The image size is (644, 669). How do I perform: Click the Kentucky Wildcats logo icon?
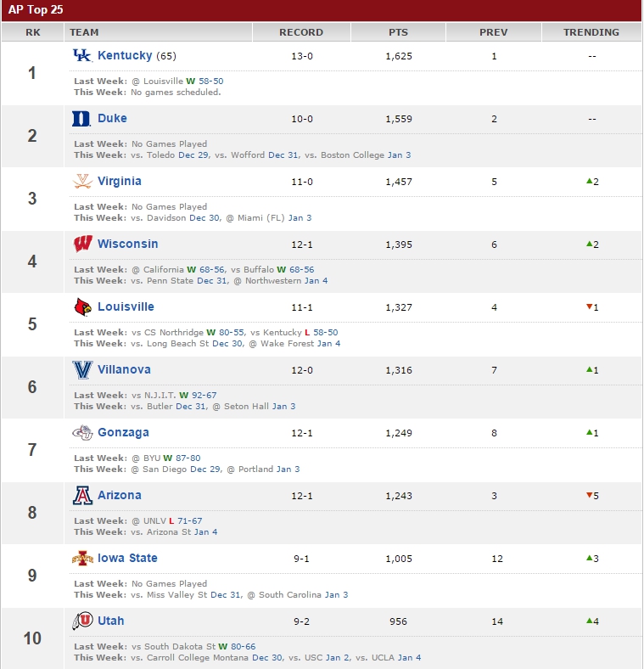(82, 55)
